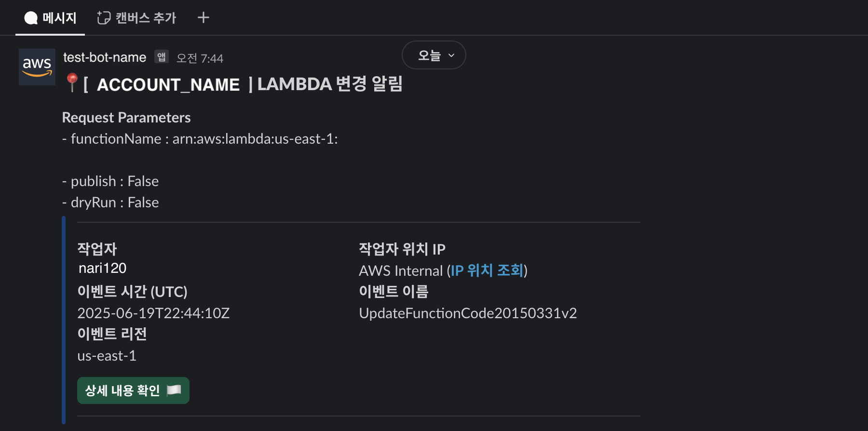This screenshot has height=431, width=868.
Task: Click the UpdateFunctionCode20150331v2 event name value
Action: click(468, 313)
